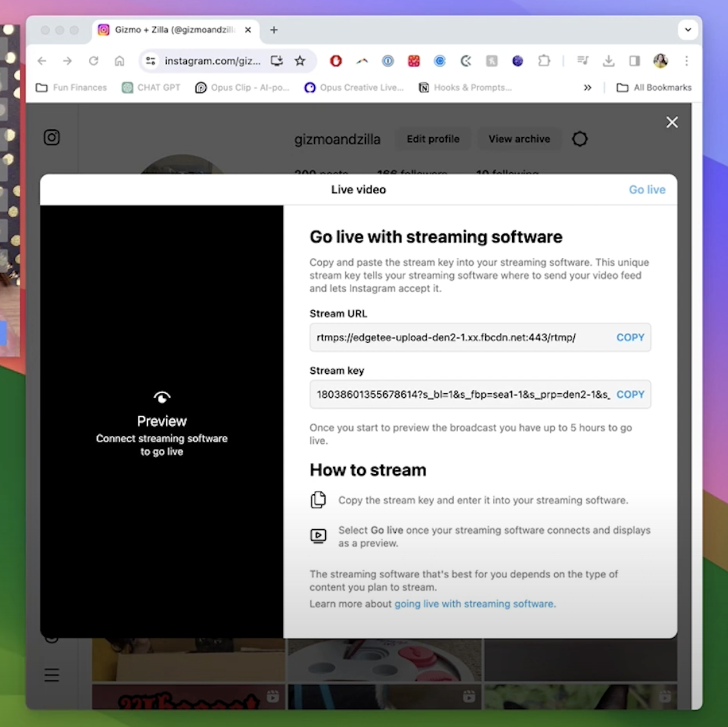728x727 pixels.
Task: Click the Stream key text field
Action: [453, 394]
